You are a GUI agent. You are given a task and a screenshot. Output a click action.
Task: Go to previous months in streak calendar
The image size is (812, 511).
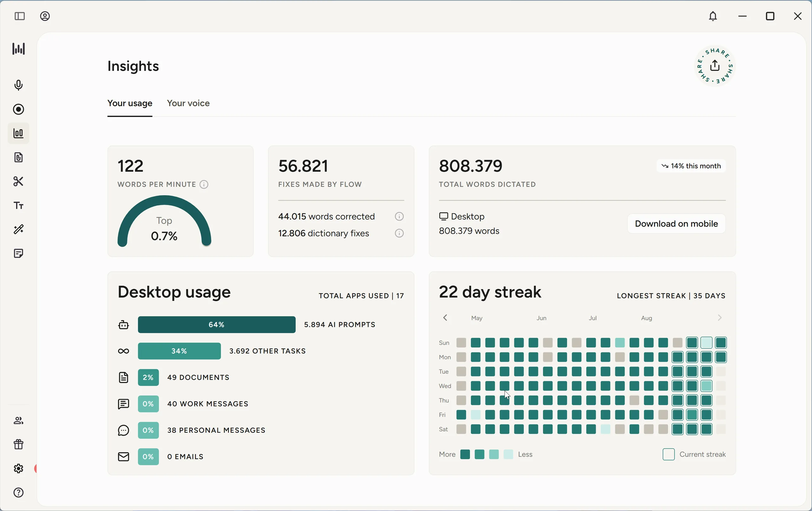pyautogui.click(x=445, y=318)
